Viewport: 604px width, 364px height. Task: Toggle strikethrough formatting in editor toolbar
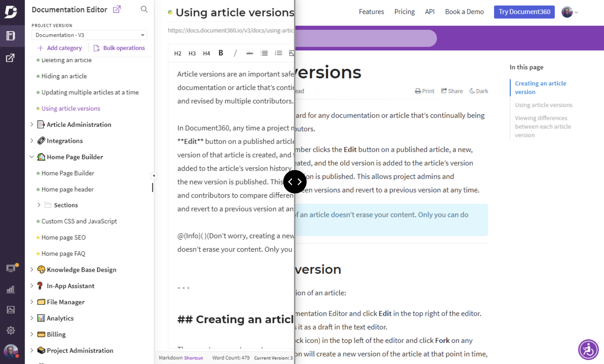click(250, 53)
